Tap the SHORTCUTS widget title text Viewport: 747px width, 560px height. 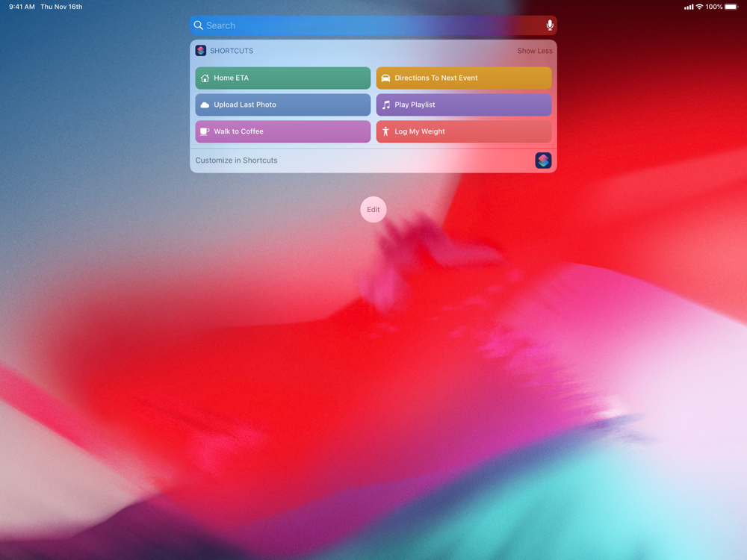pos(232,51)
